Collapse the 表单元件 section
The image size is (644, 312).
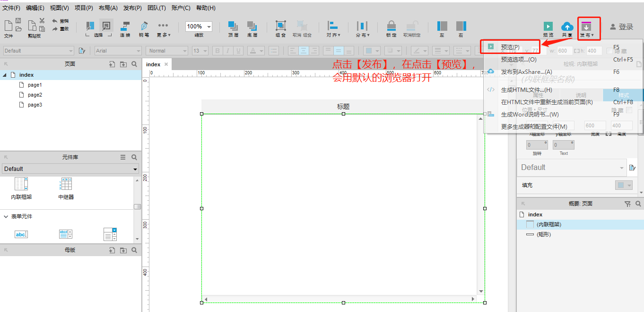6,216
